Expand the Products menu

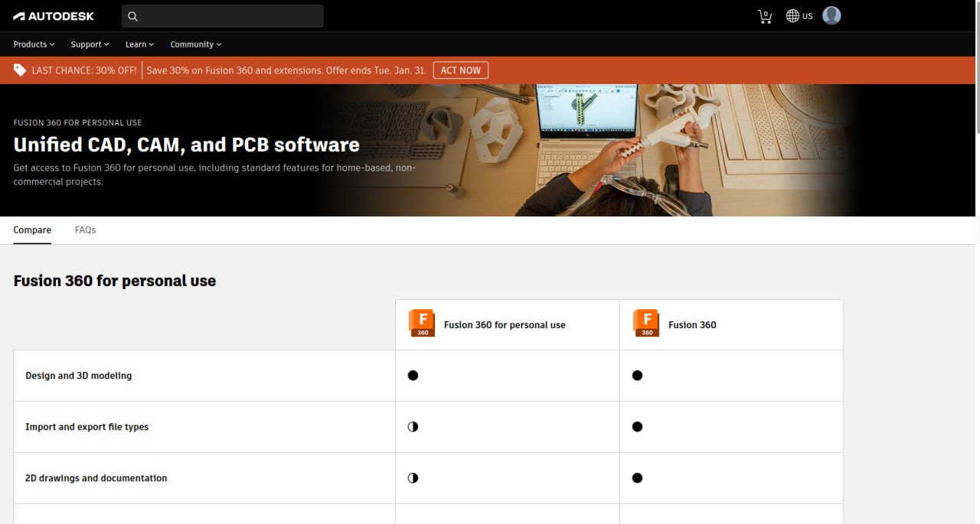click(x=34, y=44)
